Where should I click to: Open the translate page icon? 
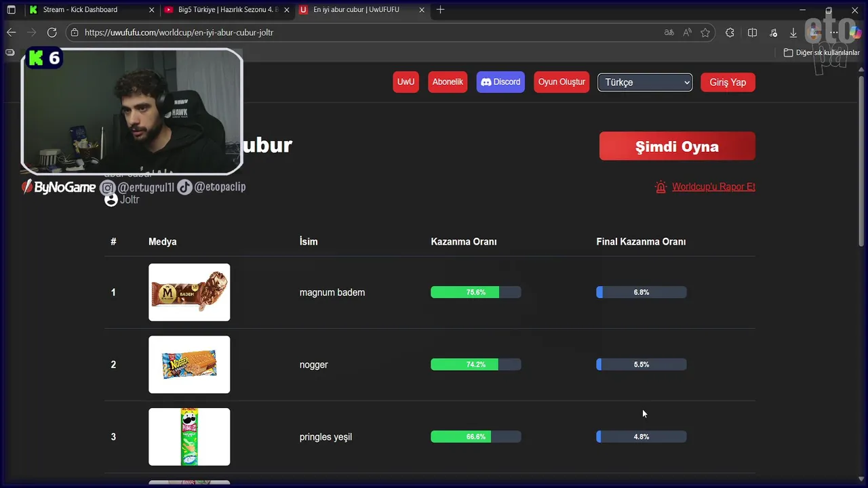pos(669,33)
